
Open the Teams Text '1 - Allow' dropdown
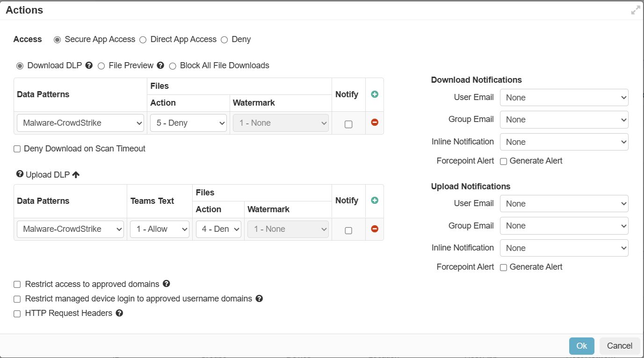click(159, 229)
